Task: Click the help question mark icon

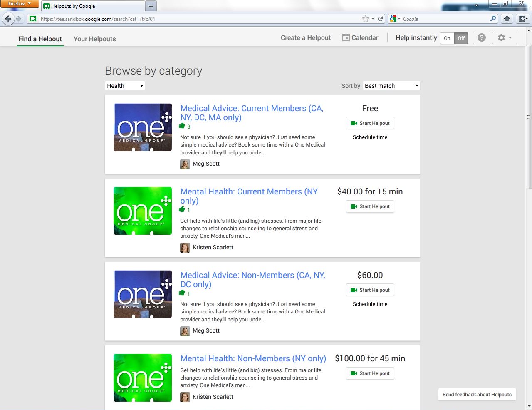Action: 481,38
